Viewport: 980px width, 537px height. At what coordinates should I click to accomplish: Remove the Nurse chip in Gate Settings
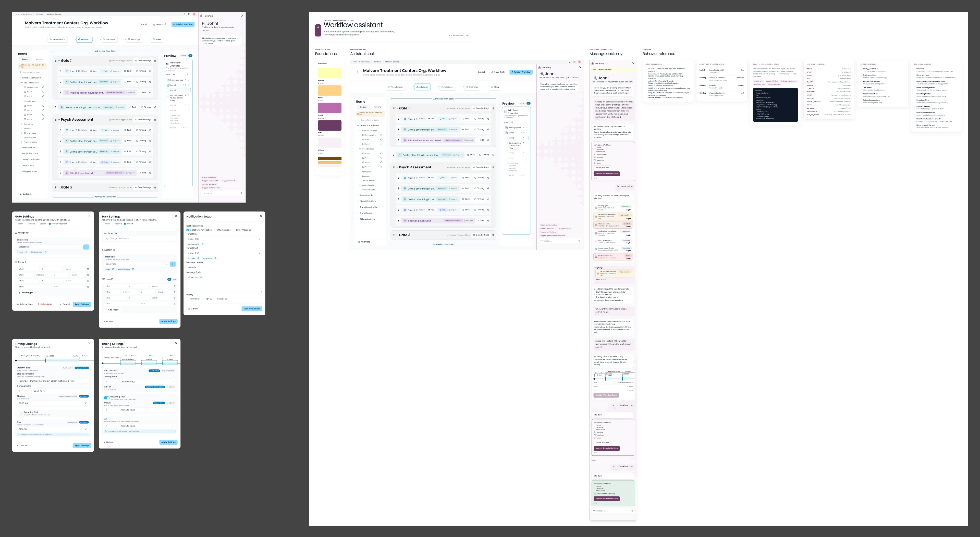[x=26, y=252]
